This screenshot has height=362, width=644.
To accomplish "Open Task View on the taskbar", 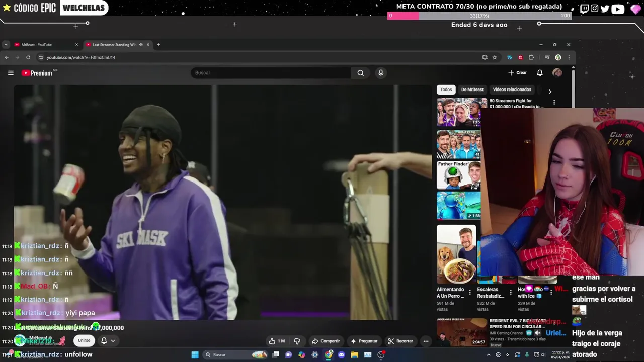I will (x=276, y=355).
